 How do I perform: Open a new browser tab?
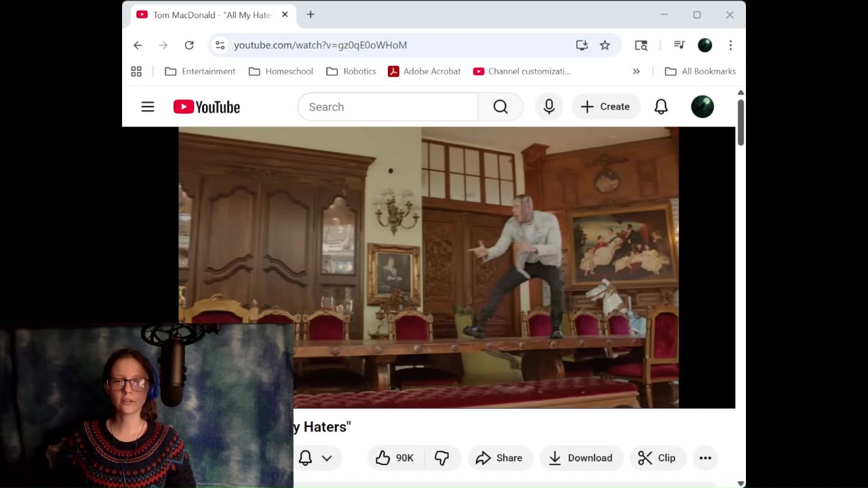pyautogui.click(x=311, y=15)
